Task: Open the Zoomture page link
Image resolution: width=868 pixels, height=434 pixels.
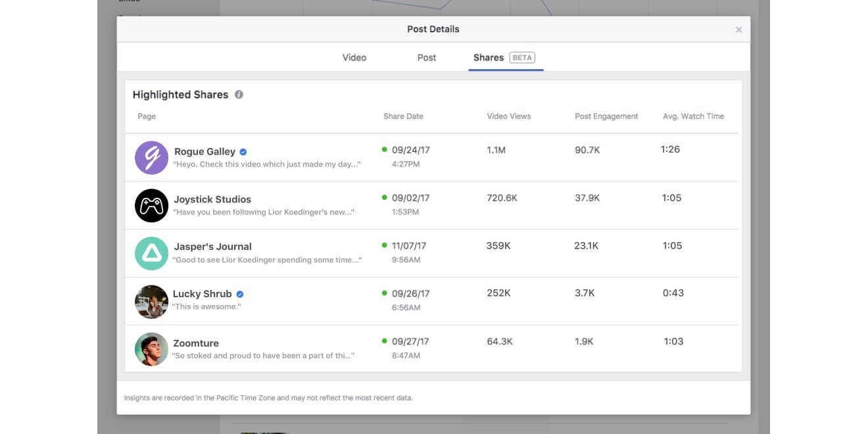Action: point(196,343)
